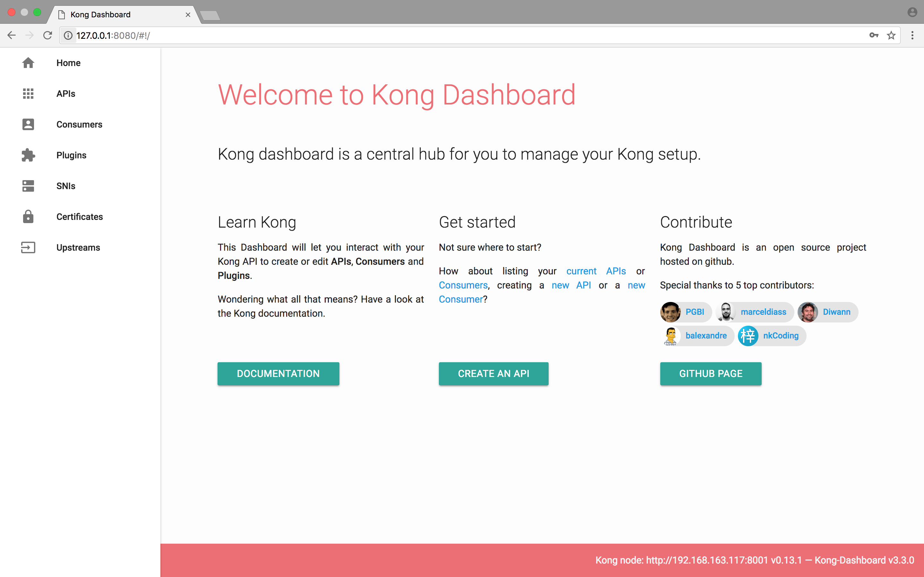Click inside the address bar
Image resolution: width=924 pixels, height=577 pixels.
click(x=267, y=35)
